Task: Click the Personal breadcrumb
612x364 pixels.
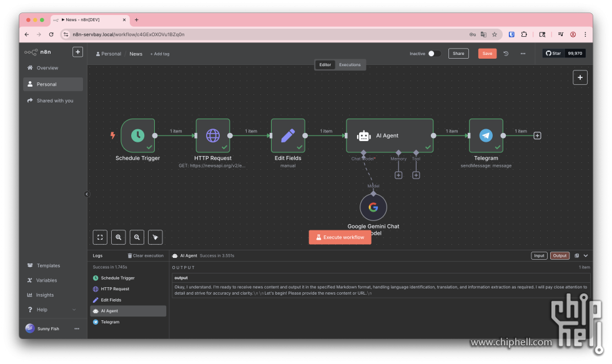Action: coord(109,54)
